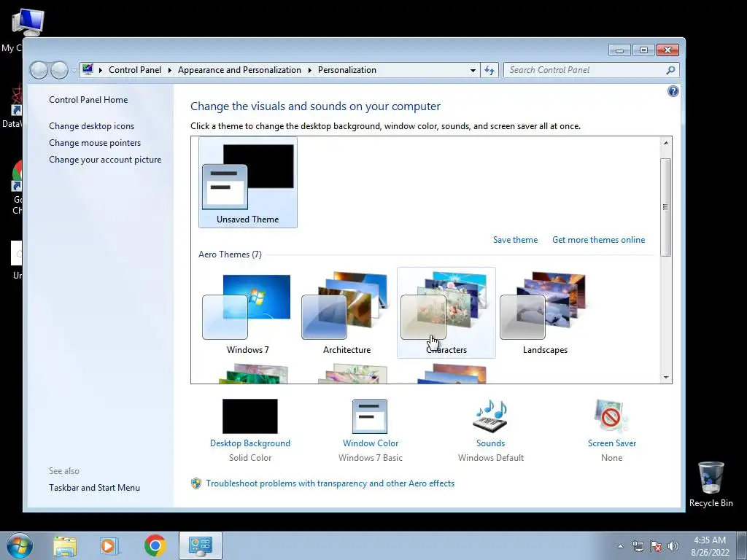Click the shield icon beside Troubleshoot link

[196, 483]
